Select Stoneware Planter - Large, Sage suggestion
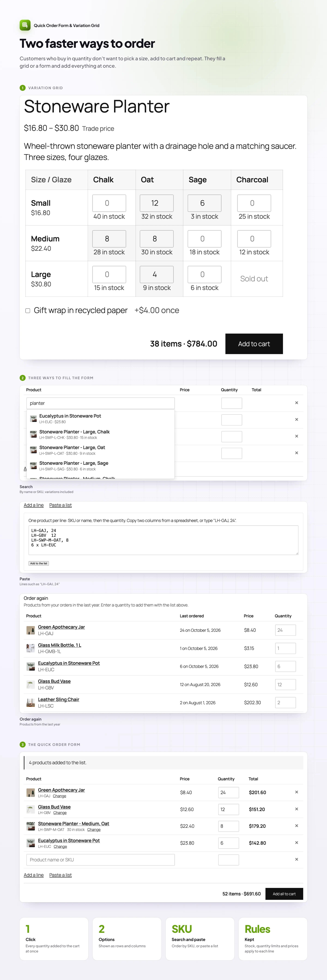Image resolution: width=327 pixels, height=980 pixels. [101, 466]
